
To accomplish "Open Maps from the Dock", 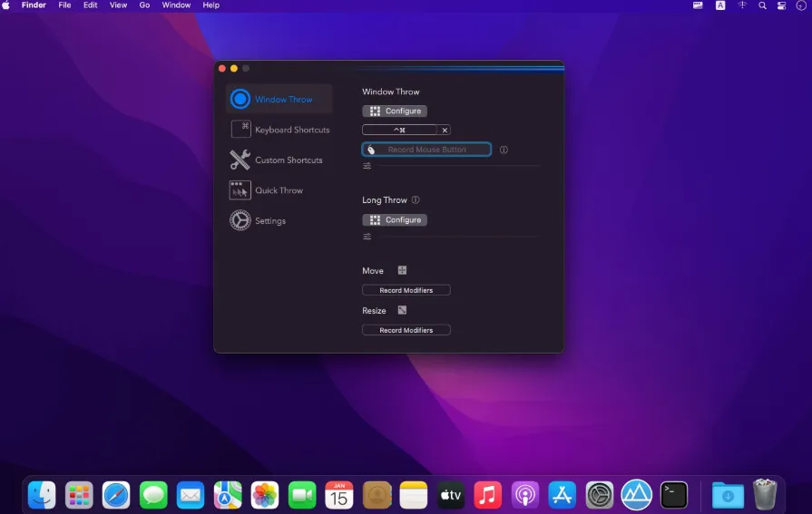I will [x=228, y=495].
